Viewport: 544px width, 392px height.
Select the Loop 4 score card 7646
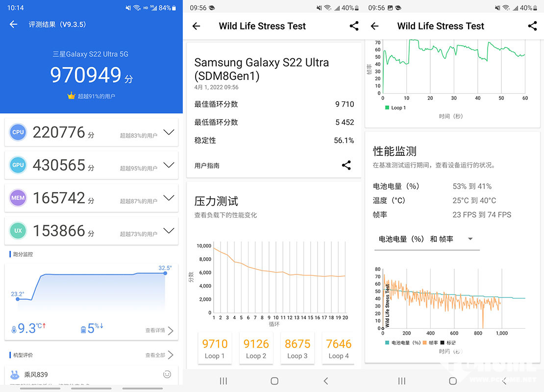(339, 348)
